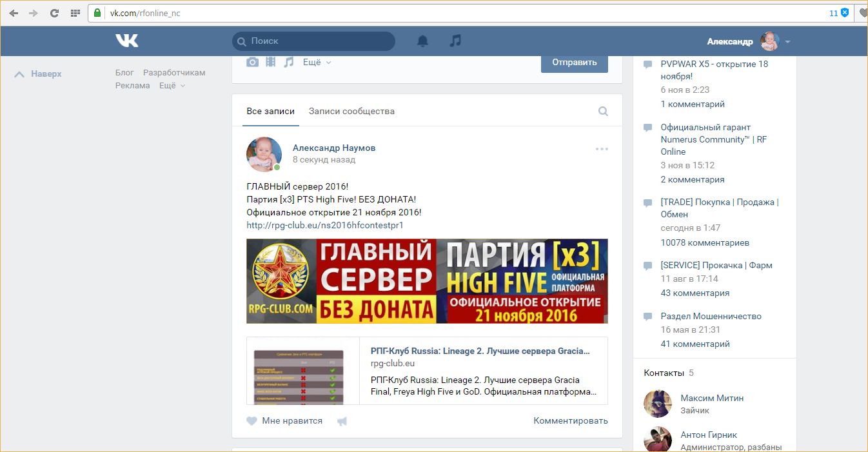Open Блог link
Viewport: 868px width, 452px height.
(x=124, y=72)
